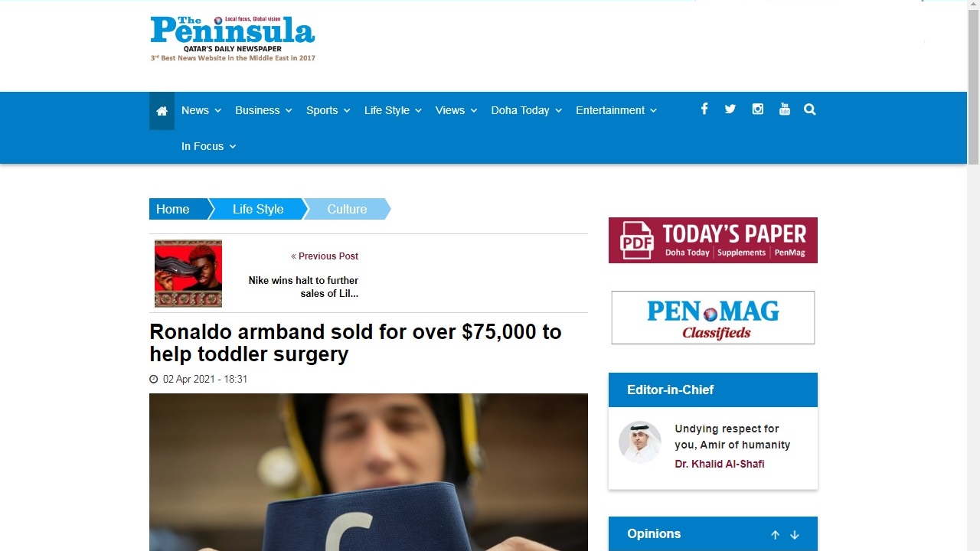Expand the In Focus dropdown menu
Image resolution: width=980 pixels, height=551 pixels.
pyautogui.click(x=209, y=146)
